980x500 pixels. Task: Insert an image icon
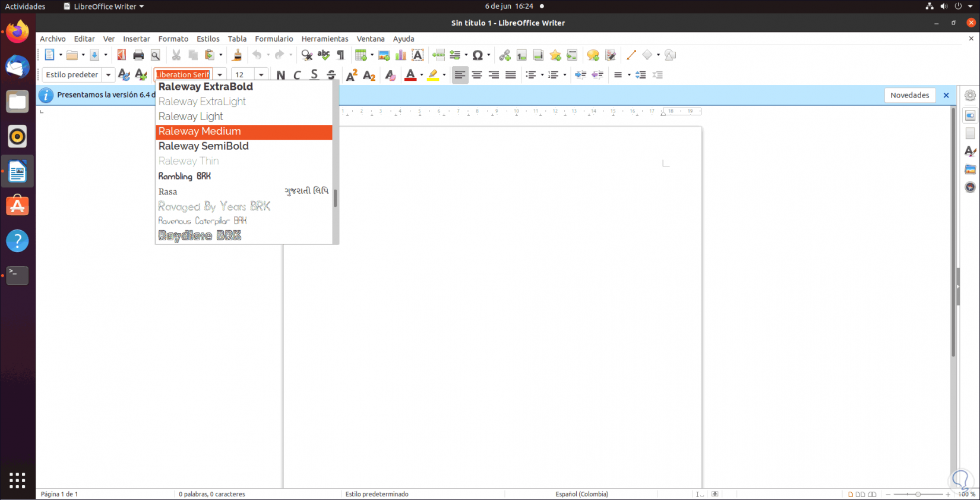click(x=384, y=55)
